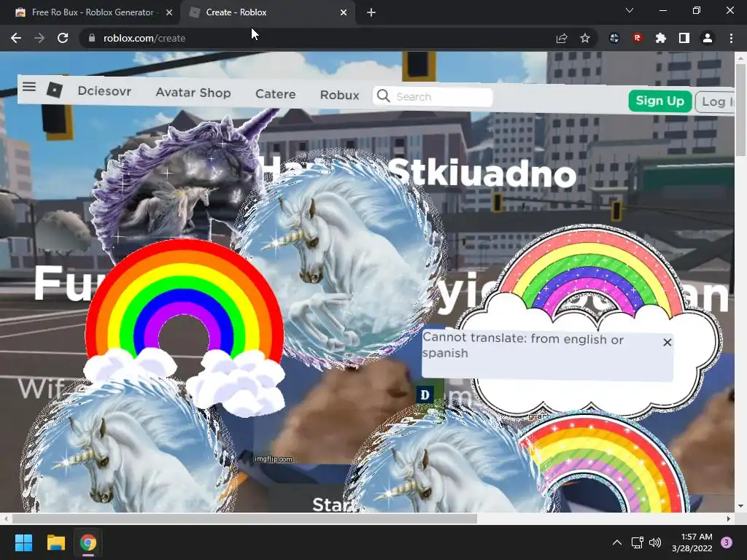The width and height of the screenshot is (747, 560).
Task: Reload the roblox.com/create page
Action: pyautogui.click(x=63, y=38)
